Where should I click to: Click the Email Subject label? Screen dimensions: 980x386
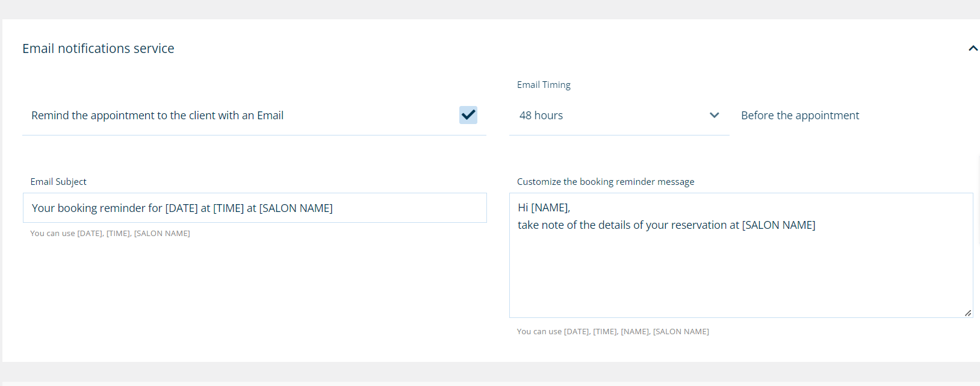coord(58,182)
